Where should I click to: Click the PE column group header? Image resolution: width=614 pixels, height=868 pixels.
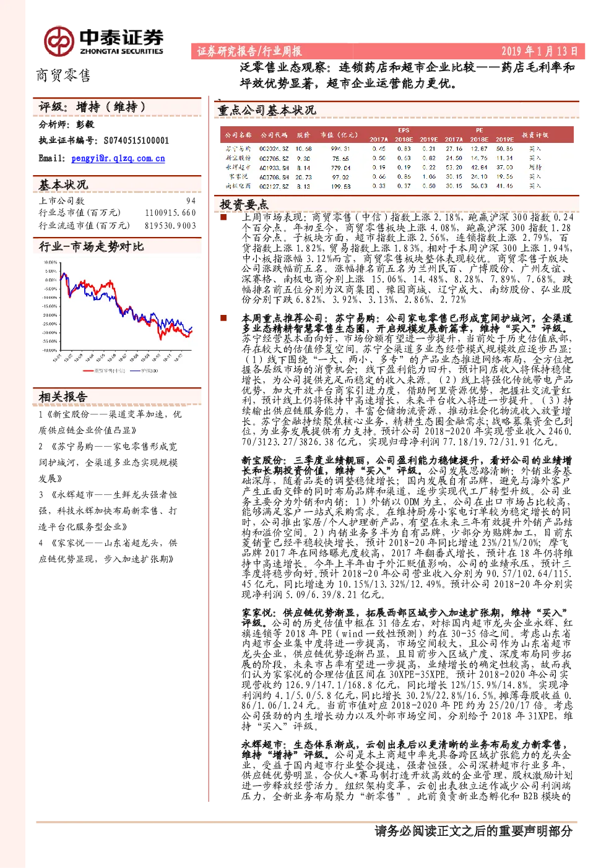(479, 131)
